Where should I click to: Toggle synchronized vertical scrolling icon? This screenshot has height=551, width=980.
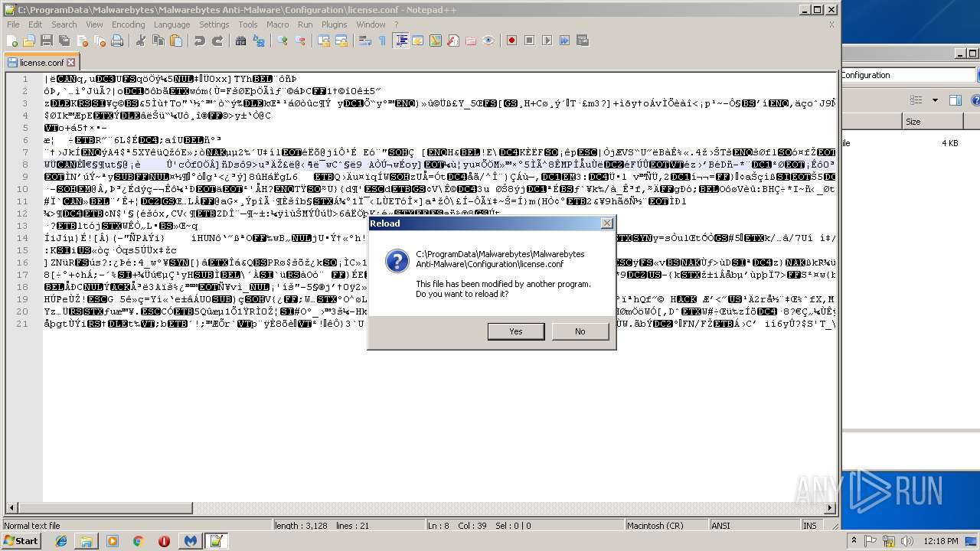[x=323, y=41]
